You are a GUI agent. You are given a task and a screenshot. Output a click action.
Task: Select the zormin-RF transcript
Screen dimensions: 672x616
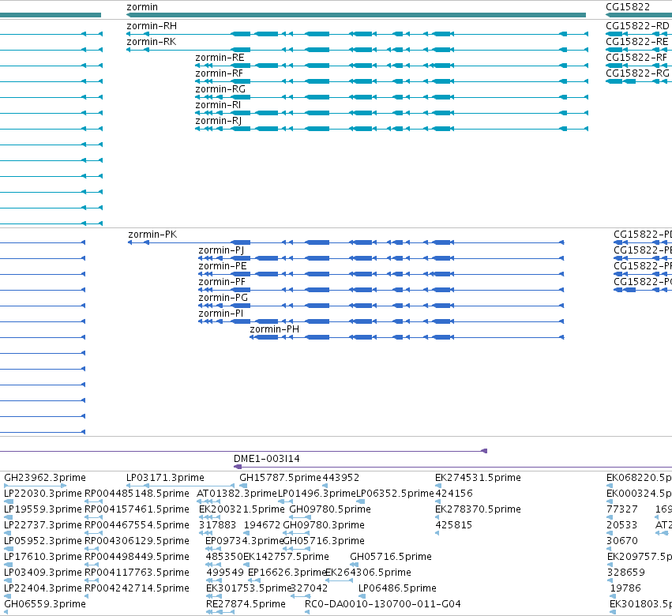click(219, 73)
